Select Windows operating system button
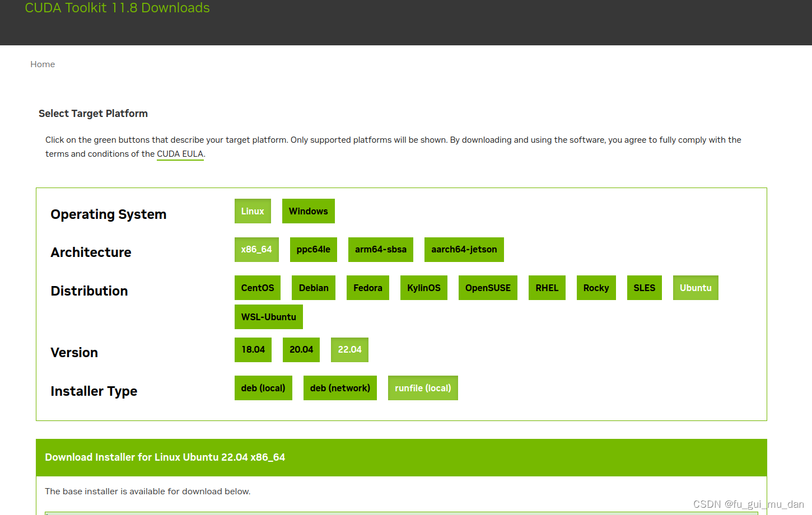Viewport: 812px width, 515px height. [309, 211]
